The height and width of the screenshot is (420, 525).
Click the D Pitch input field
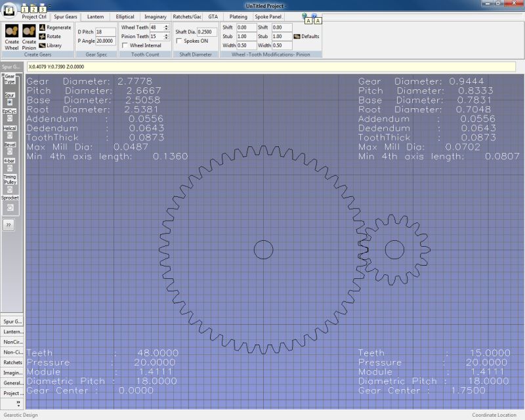click(106, 31)
